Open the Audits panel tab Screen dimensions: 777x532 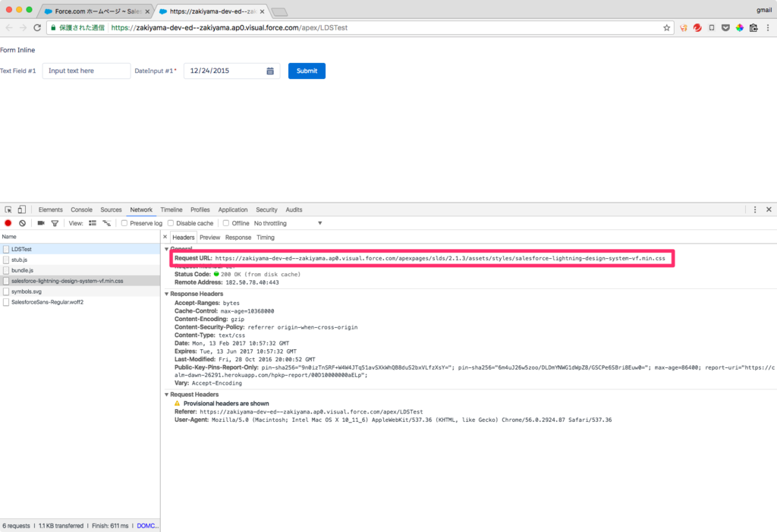coord(294,209)
